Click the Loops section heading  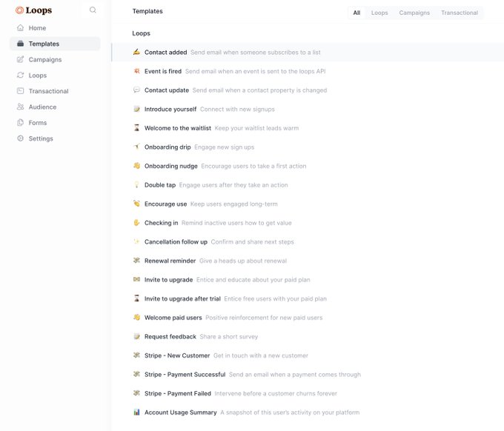click(x=141, y=33)
